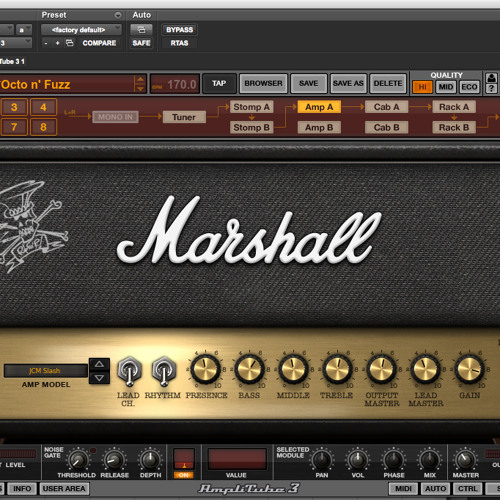500x500 pixels.
Task: Click the noise gate DEPTH knob
Action: 150,460
